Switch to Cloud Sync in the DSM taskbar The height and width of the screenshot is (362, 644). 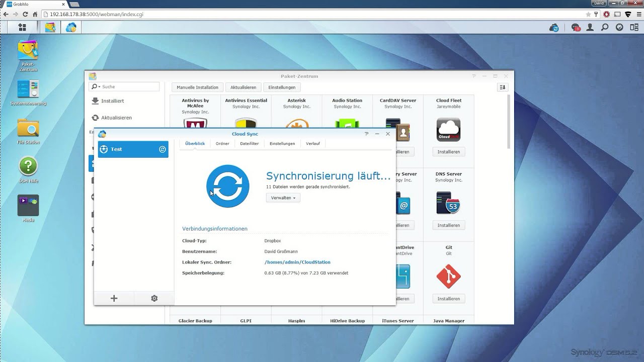[x=71, y=27]
